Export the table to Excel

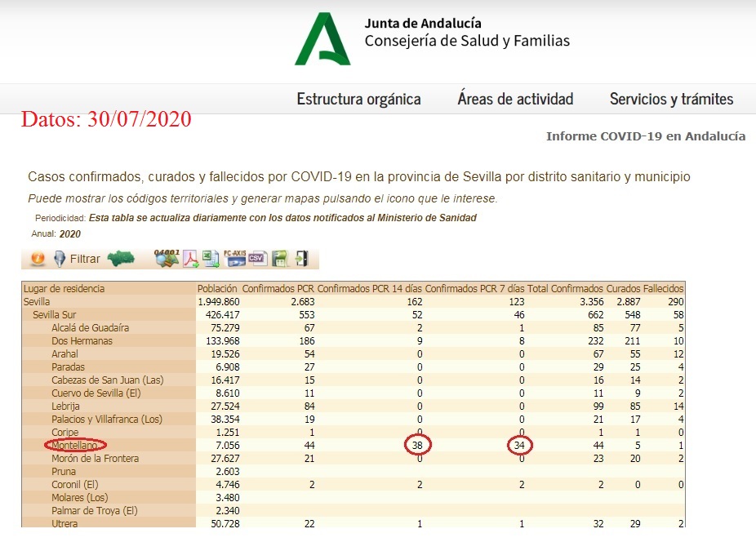point(211,259)
